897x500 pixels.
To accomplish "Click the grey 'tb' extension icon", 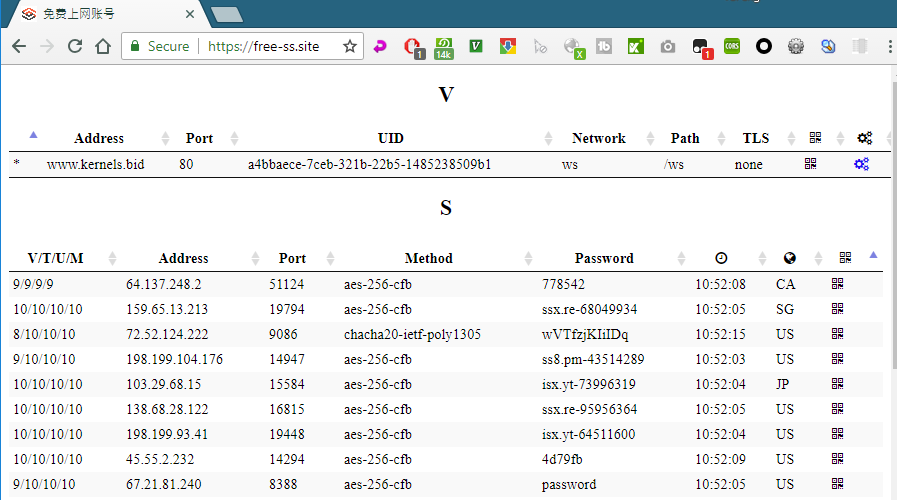I will click(x=604, y=46).
